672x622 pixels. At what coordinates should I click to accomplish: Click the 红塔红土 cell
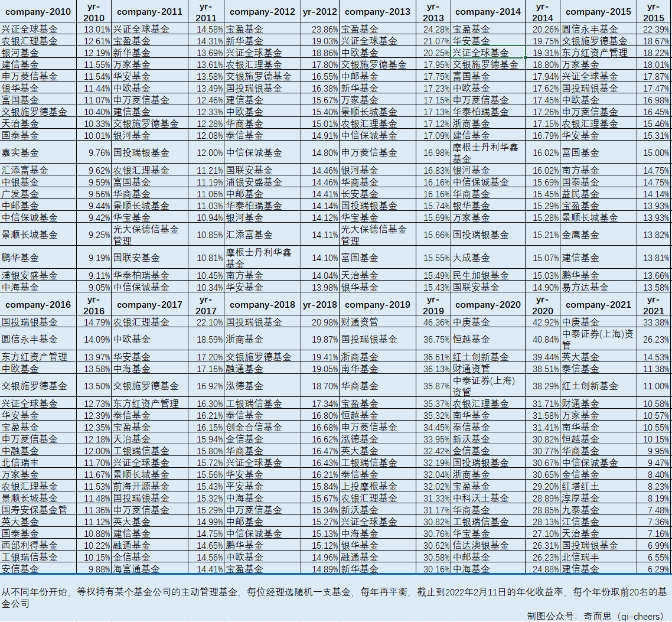598,486
